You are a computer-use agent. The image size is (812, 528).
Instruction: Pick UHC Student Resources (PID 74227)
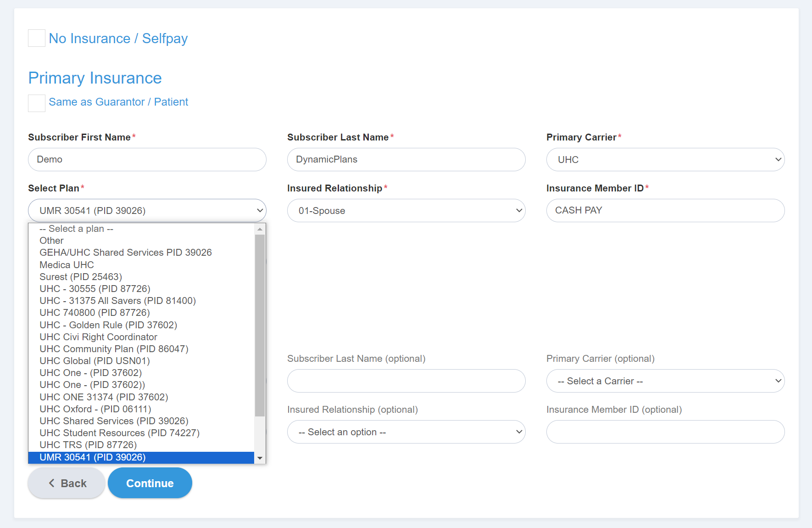pyautogui.click(x=141, y=433)
